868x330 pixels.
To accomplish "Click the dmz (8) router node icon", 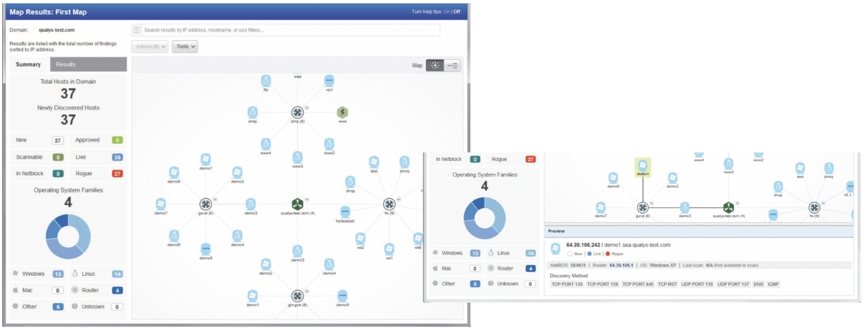I will tap(297, 112).
